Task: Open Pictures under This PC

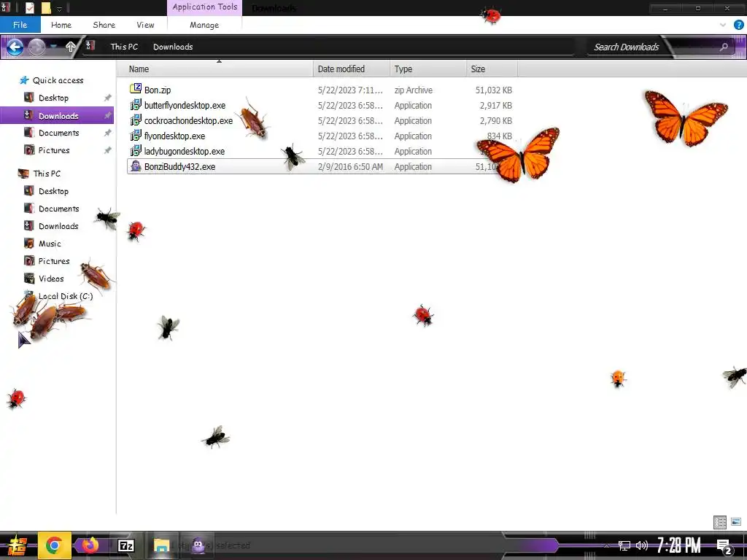Action: [54, 261]
